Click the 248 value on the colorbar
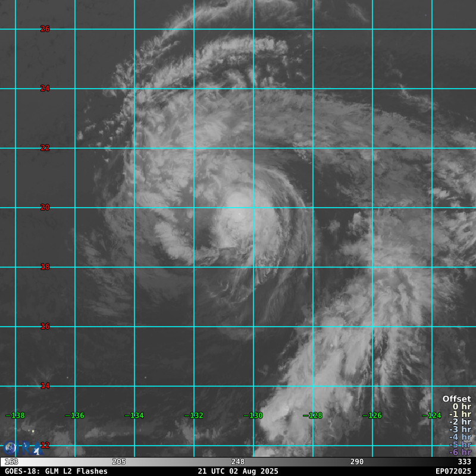This screenshot has height=476, width=476. click(238, 462)
